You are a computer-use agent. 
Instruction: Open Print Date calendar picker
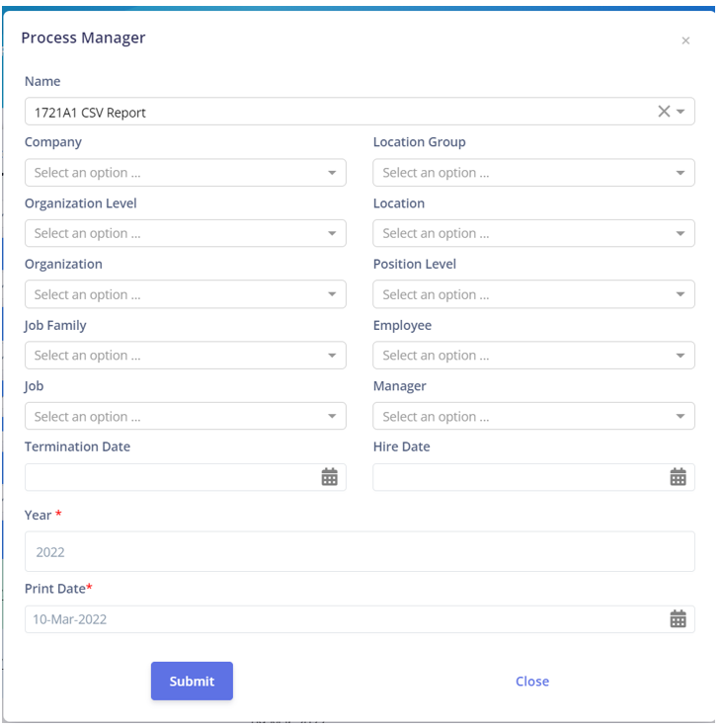678,619
